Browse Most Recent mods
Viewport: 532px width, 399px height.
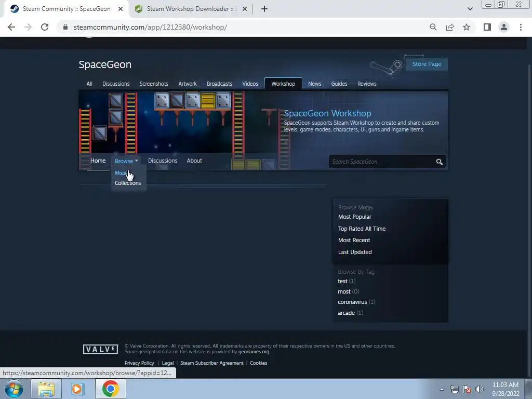(354, 240)
